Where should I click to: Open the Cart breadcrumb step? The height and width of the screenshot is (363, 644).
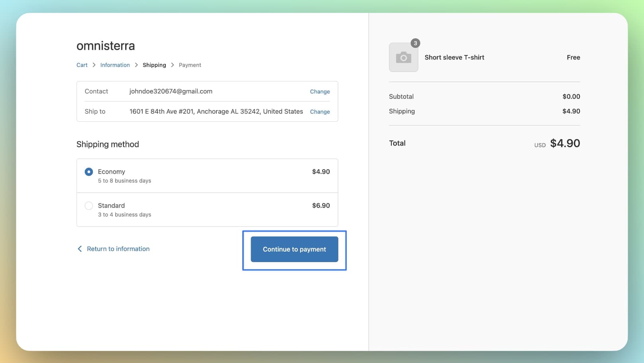pos(82,65)
